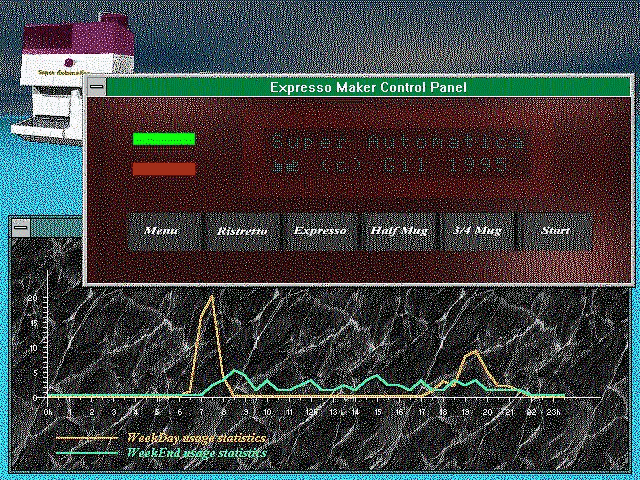Open the statistics chart window system menu
640x480 pixels.
[21, 228]
